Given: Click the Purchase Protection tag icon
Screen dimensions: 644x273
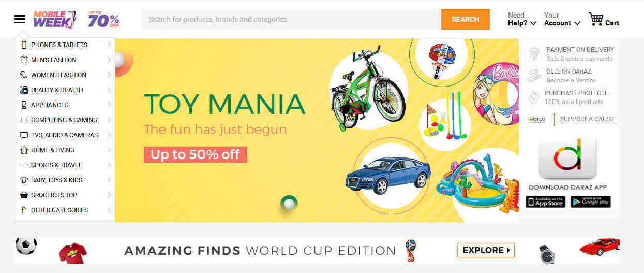Looking at the screenshot, I should [534, 97].
